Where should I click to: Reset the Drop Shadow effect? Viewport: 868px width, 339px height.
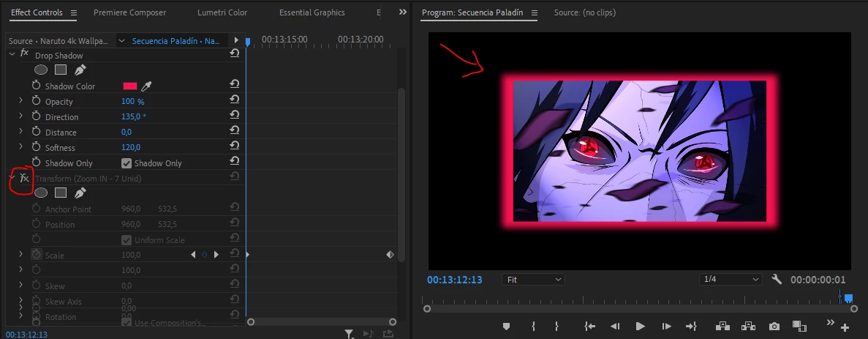pyautogui.click(x=235, y=53)
